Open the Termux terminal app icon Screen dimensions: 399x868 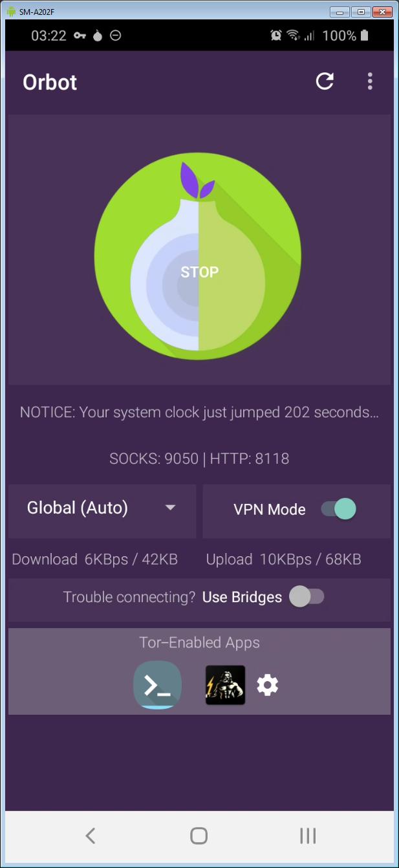tap(157, 685)
